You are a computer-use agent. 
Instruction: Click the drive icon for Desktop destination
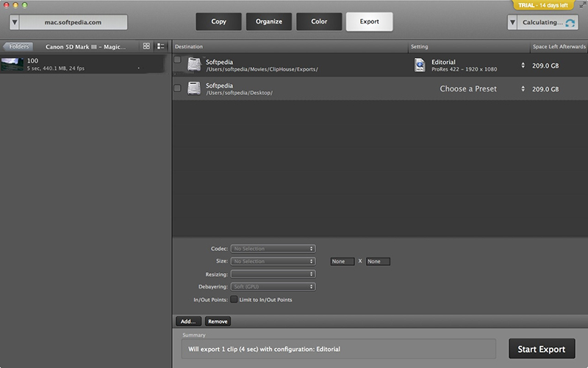(194, 88)
